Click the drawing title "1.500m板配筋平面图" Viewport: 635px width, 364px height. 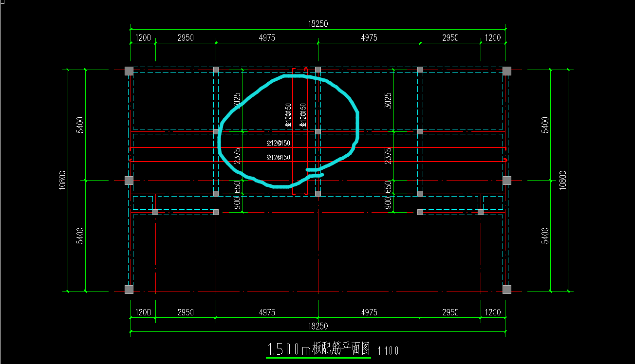pyautogui.click(x=319, y=349)
